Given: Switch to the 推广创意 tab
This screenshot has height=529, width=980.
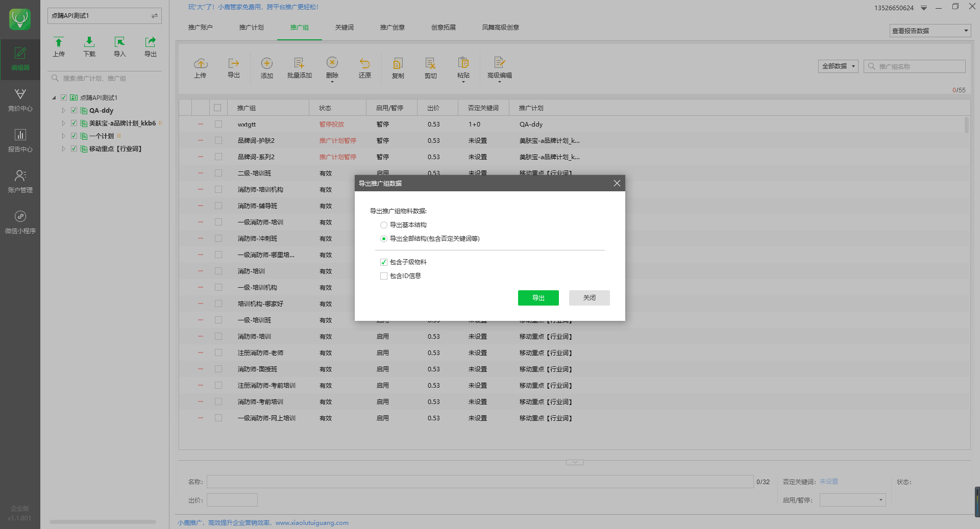Looking at the screenshot, I should tap(392, 28).
